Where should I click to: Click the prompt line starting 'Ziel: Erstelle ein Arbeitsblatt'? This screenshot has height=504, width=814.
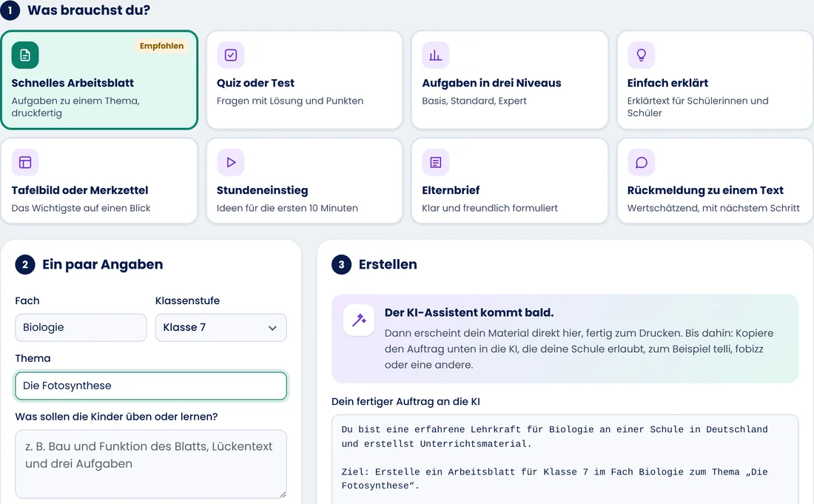tap(554, 479)
